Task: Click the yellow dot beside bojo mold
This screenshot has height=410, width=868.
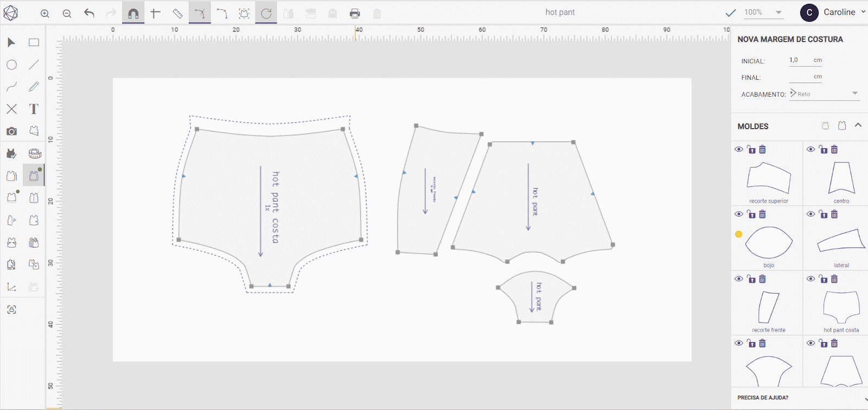Action: (x=738, y=235)
